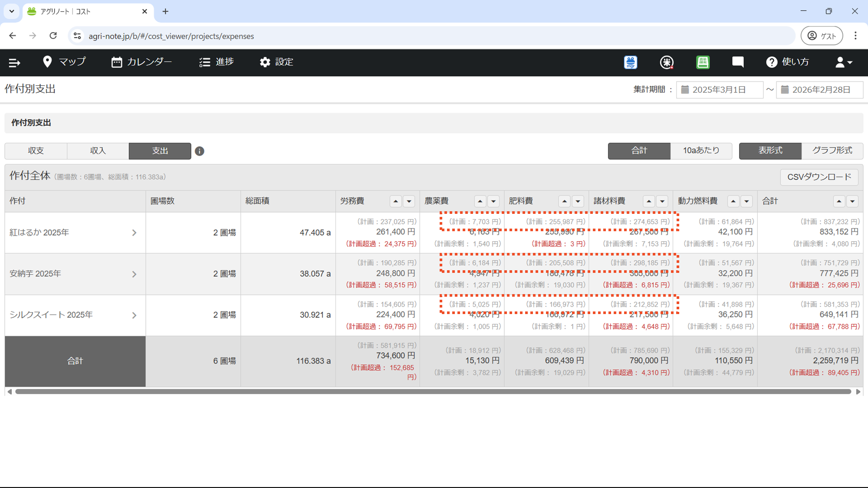Open the green notebook app icon

pos(703,62)
